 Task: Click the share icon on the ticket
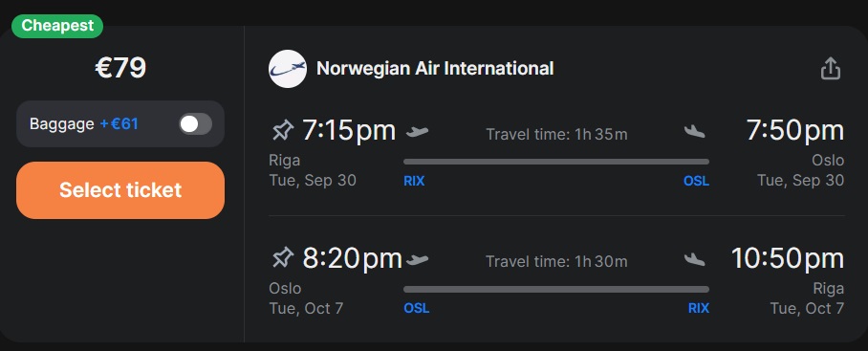(831, 69)
